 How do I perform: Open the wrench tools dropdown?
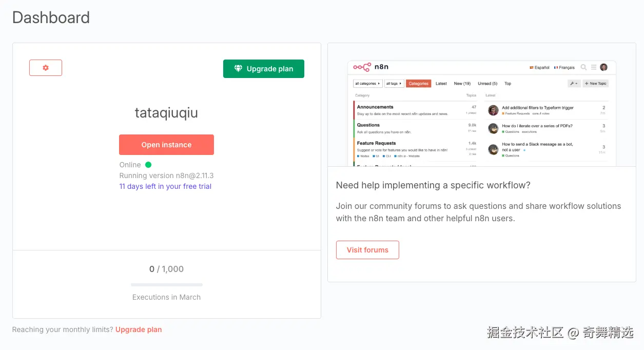(574, 84)
